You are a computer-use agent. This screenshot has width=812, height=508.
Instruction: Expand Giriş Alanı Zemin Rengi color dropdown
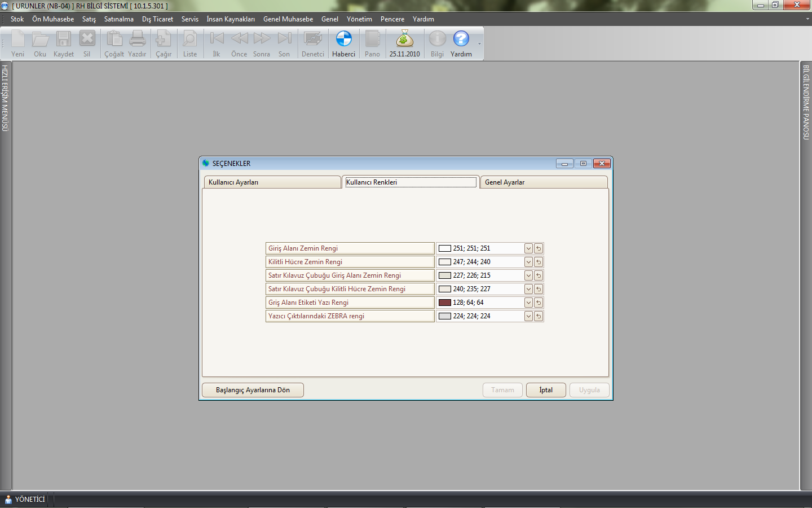[528, 248]
